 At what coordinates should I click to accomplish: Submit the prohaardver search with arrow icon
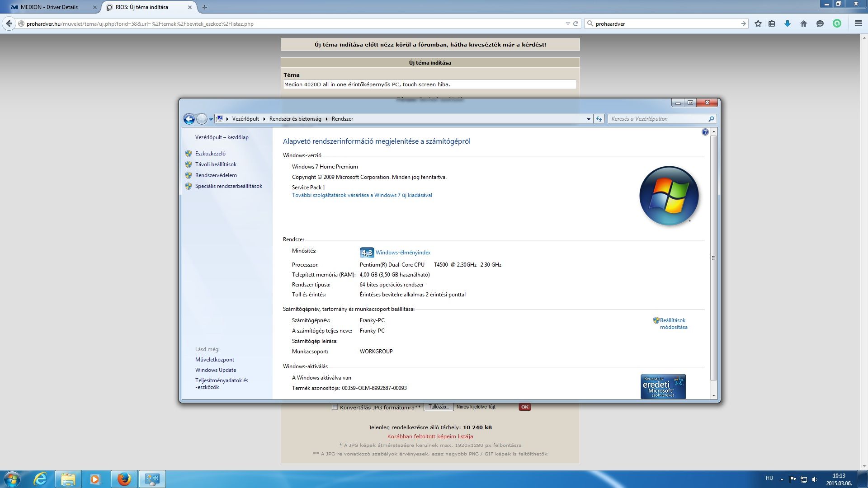point(743,23)
